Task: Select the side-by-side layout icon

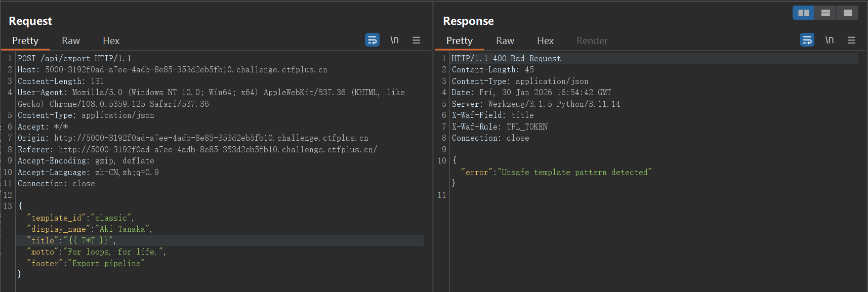Action: pos(803,13)
